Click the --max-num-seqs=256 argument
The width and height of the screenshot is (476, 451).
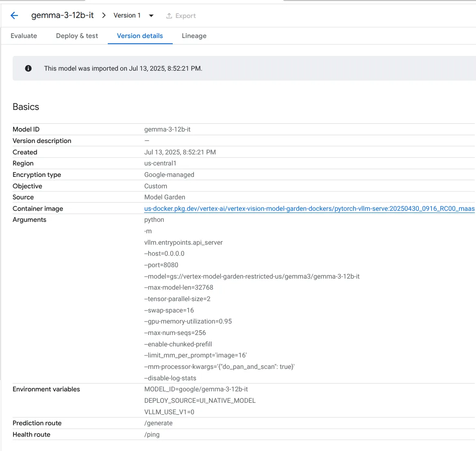click(175, 333)
